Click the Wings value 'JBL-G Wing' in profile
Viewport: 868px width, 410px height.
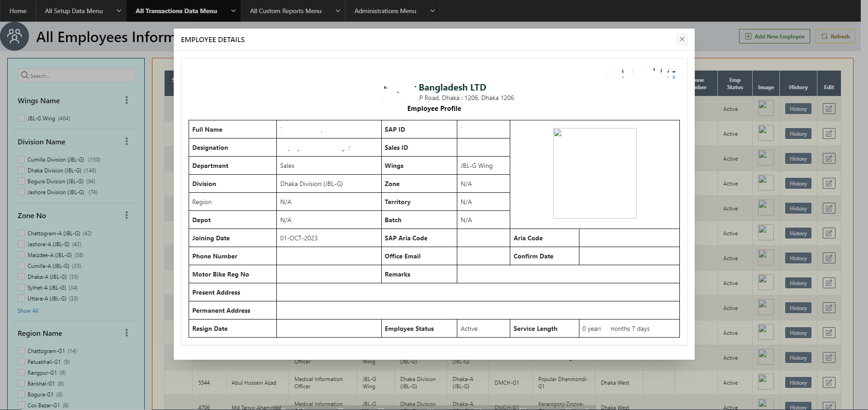pos(477,166)
